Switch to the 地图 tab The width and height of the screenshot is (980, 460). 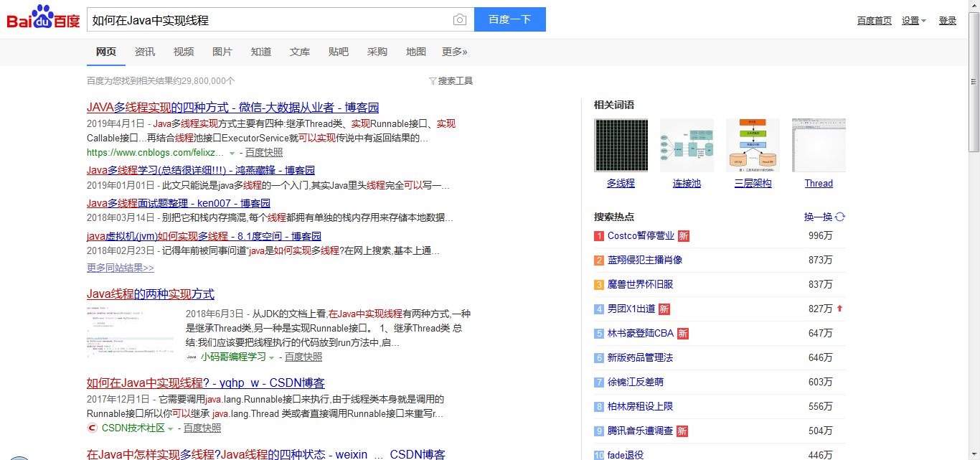[x=416, y=52]
